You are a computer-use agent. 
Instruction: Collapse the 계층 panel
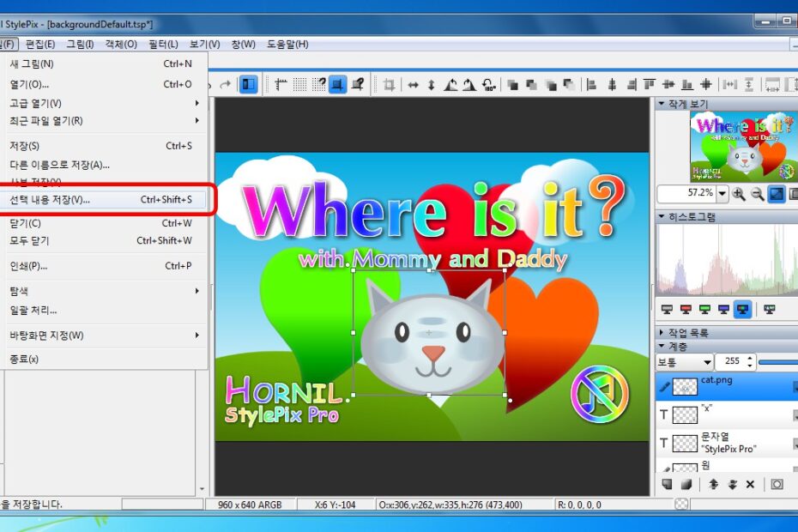[662, 346]
